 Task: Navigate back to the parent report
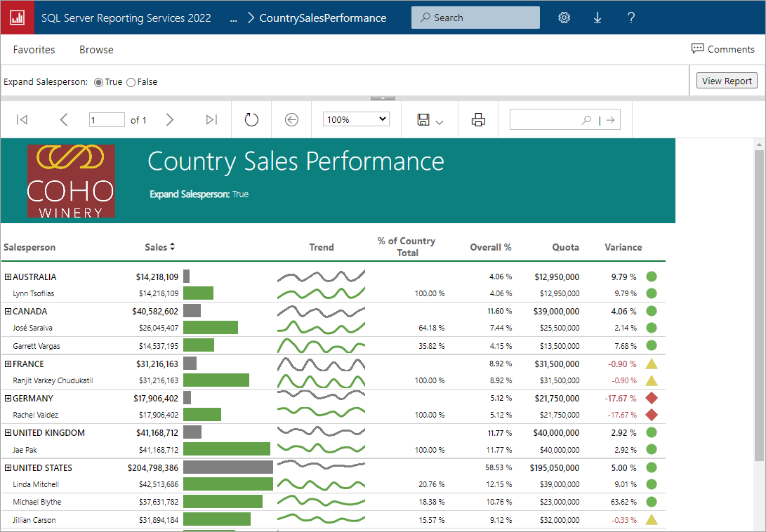(x=291, y=119)
